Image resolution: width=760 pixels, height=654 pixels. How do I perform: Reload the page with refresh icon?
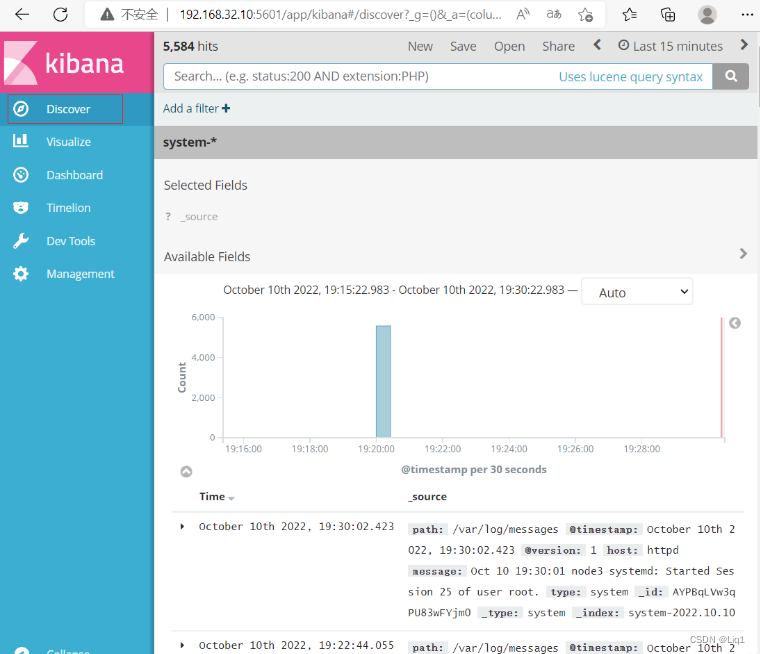[61, 15]
